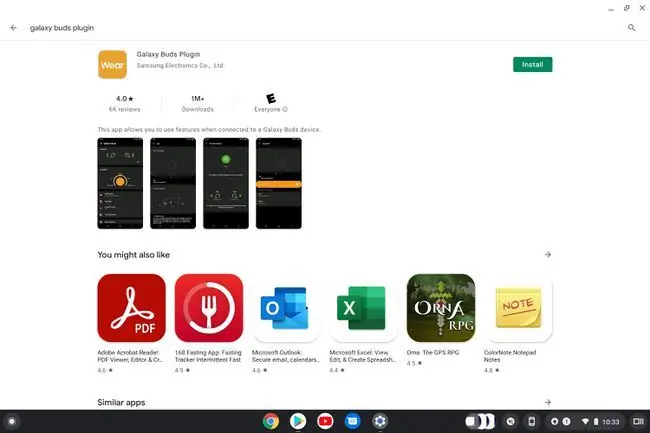Open the status tray showing 10:33
Image resolution: width=650 pixels, height=433 pixels.
pyautogui.click(x=601, y=421)
